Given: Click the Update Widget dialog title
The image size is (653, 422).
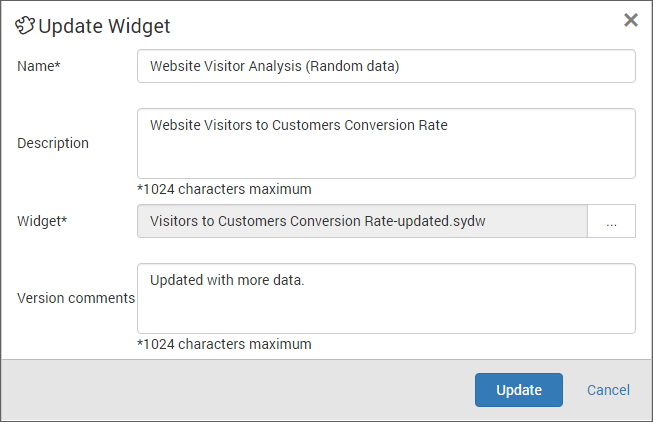Looking at the screenshot, I should 104,26.
